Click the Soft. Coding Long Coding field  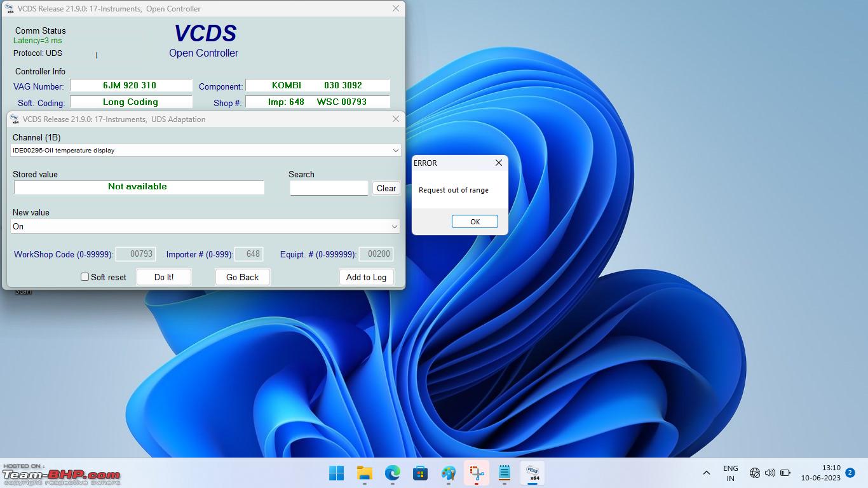[x=131, y=102]
